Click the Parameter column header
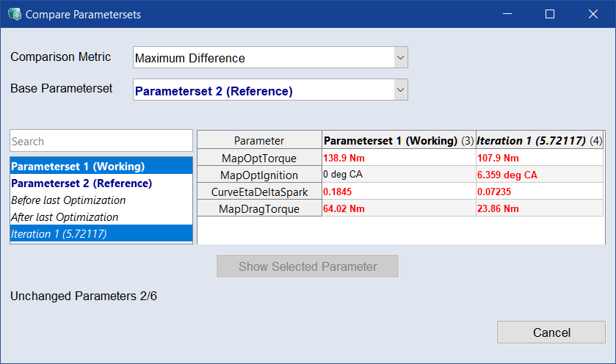Viewport: 616px width, 364px height. (259, 140)
